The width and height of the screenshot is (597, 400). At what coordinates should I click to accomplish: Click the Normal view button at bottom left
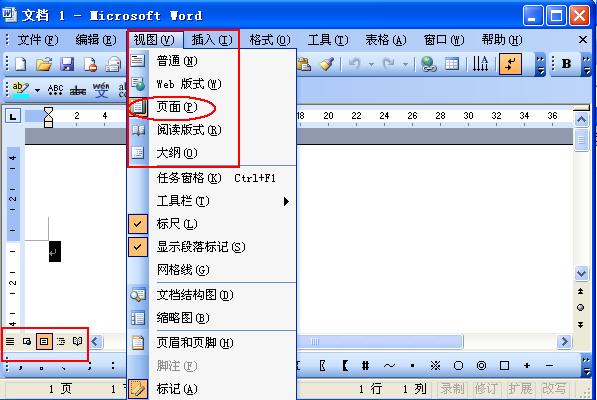(x=10, y=341)
